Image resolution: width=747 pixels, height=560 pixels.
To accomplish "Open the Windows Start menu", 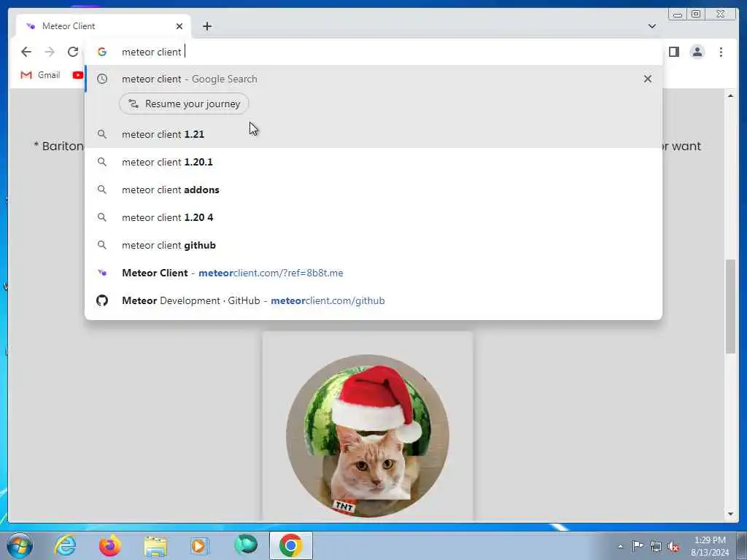I will coord(20,545).
